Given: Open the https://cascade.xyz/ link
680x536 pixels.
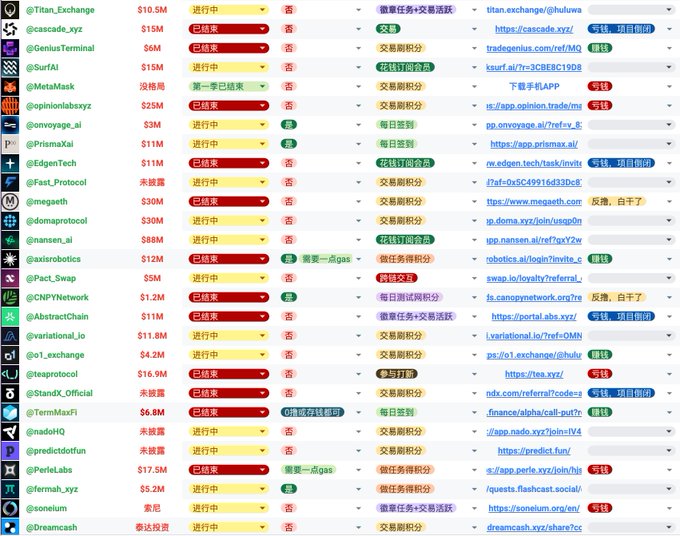Looking at the screenshot, I should point(534,29).
